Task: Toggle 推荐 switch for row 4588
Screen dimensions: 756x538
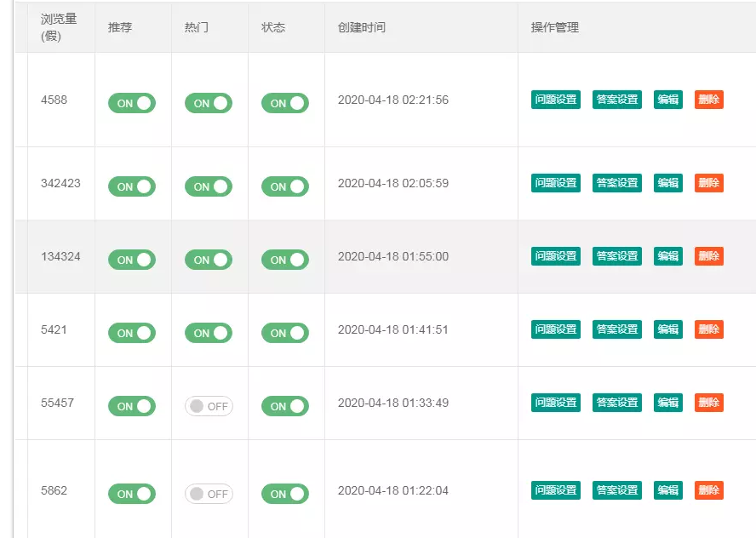Action: (x=132, y=103)
